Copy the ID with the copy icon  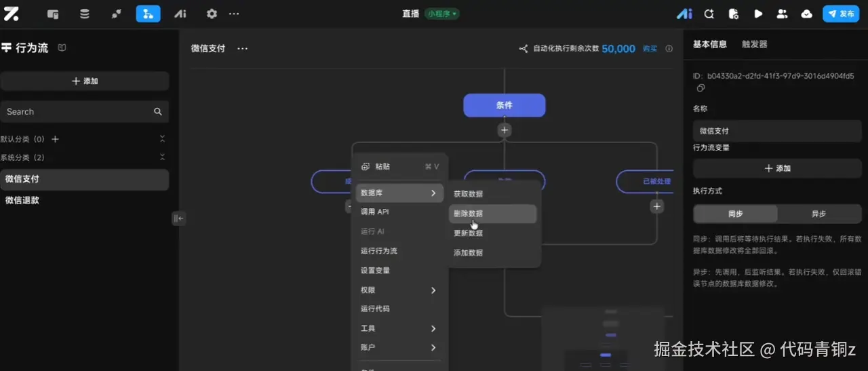click(x=701, y=88)
